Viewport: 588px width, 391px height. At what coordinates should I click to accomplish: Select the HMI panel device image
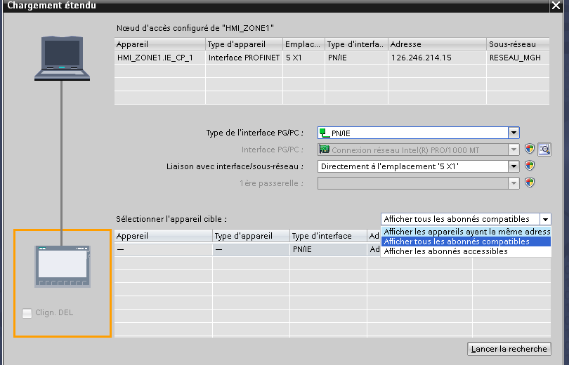coord(63,267)
